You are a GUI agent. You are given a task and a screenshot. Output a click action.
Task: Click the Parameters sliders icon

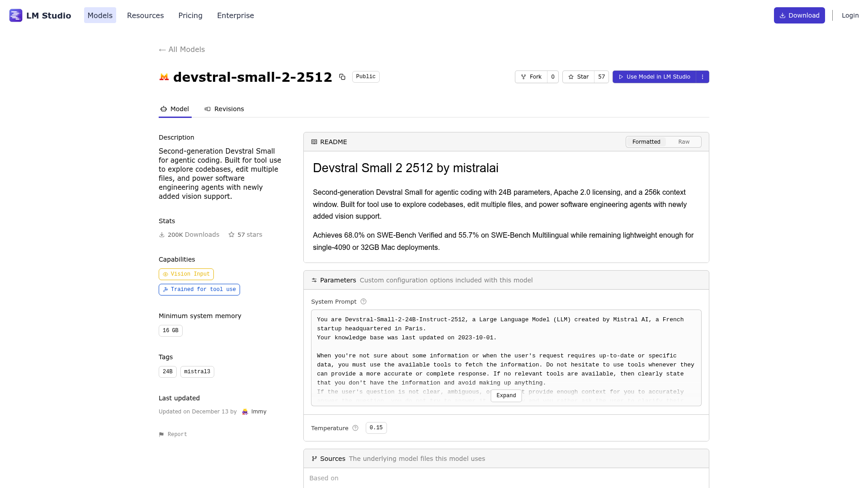[x=314, y=280]
